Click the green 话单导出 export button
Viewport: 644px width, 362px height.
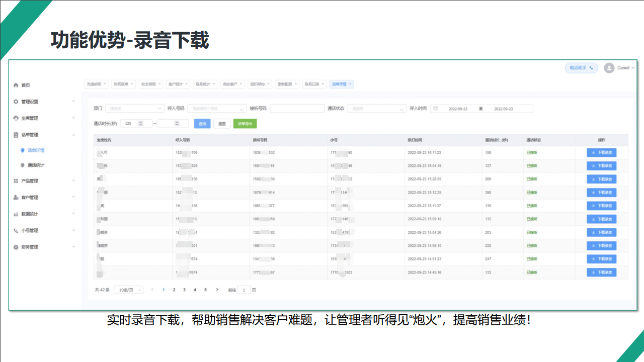click(245, 124)
